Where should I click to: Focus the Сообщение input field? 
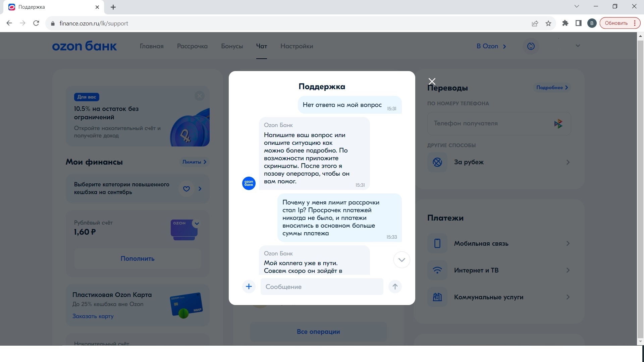(322, 287)
